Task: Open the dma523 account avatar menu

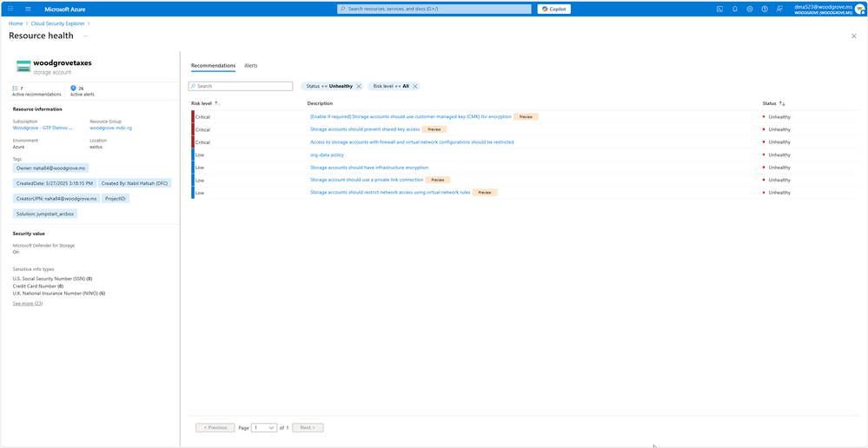Action: [859, 9]
